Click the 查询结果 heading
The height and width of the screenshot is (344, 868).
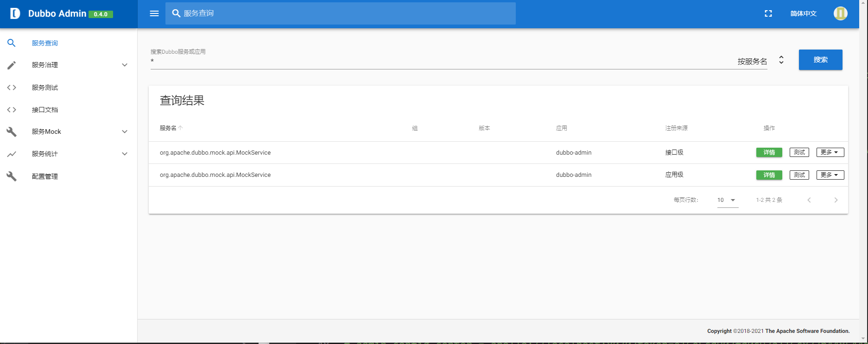pos(182,100)
